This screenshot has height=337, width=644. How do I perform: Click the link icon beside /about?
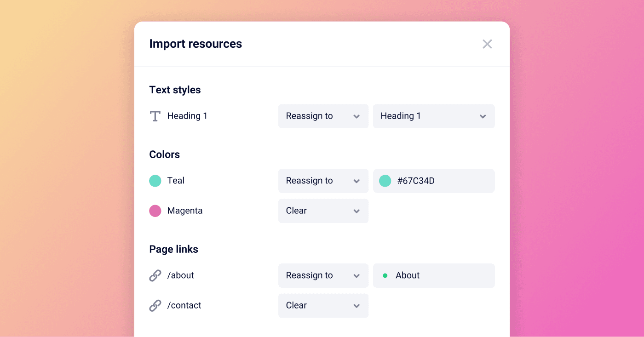[x=155, y=275]
